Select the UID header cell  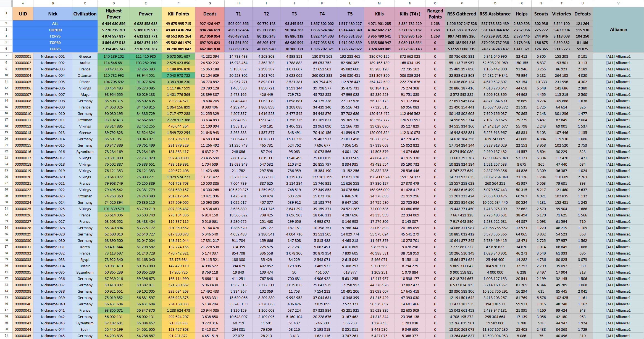coord(23,14)
